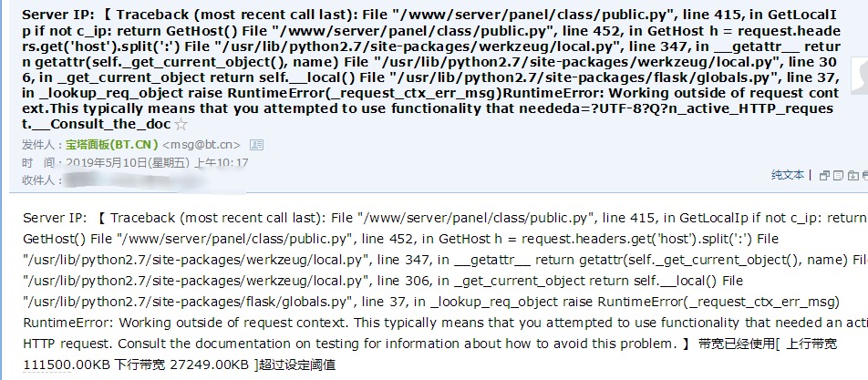Click the blurred recipient address

155,180
